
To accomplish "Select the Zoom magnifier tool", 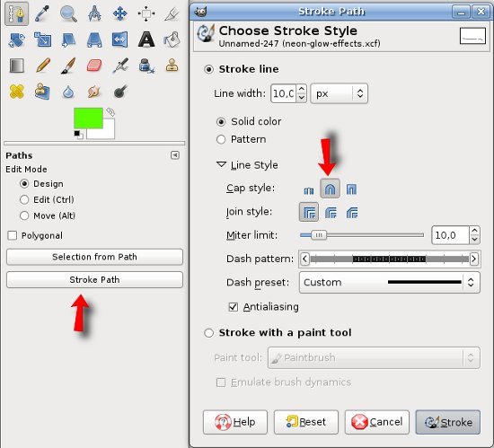I will [x=68, y=13].
